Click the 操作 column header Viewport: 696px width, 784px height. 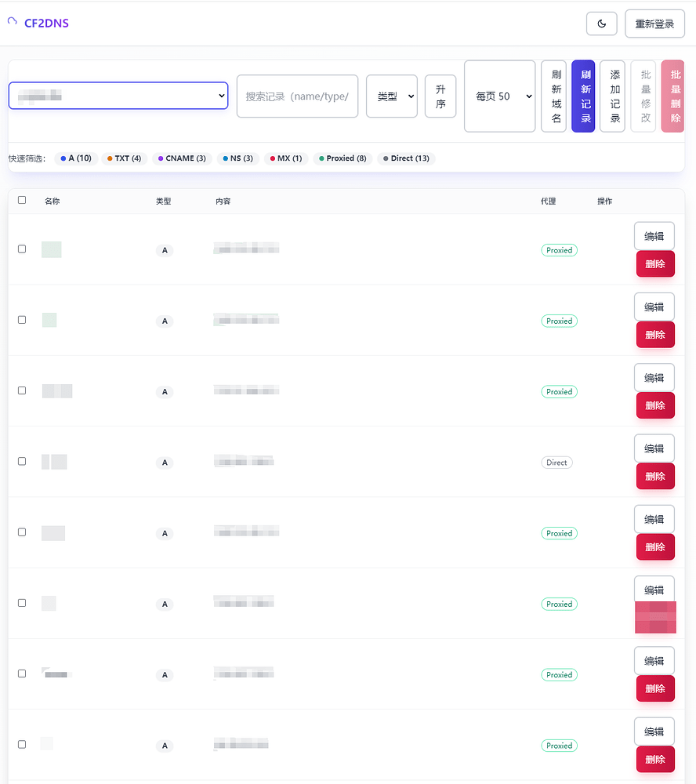(x=605, y=201)
